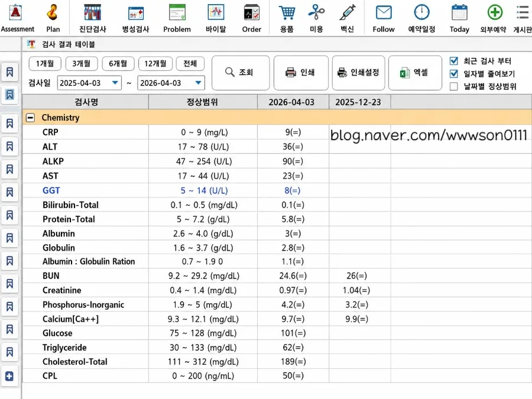532x399 pixels.
Task: Click the T icon beside 검사 결과 테이블 title
Action: click(x=31, y=44)
